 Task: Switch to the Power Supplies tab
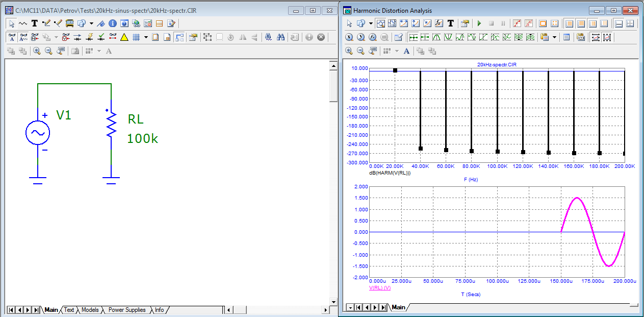pyautogui.click(x=126, y=310)
